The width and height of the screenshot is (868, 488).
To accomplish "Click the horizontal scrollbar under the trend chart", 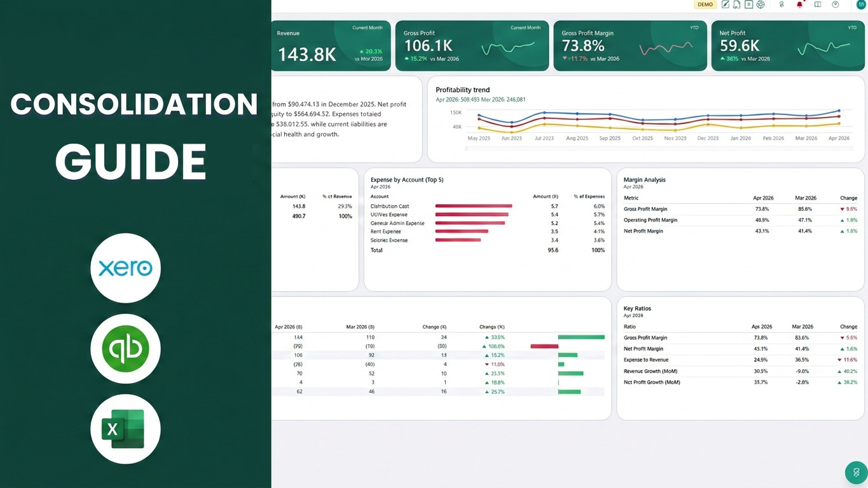I will 658,148.
